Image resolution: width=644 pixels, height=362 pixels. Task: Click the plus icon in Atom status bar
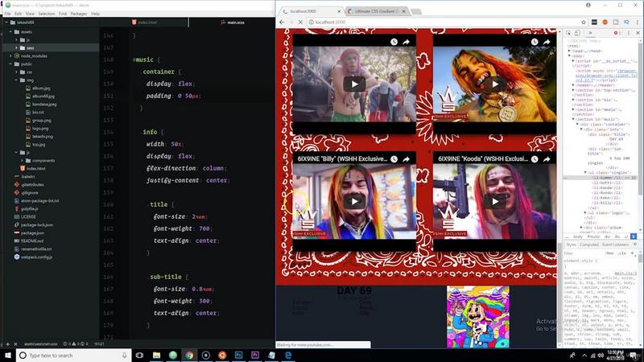[7, 344]
